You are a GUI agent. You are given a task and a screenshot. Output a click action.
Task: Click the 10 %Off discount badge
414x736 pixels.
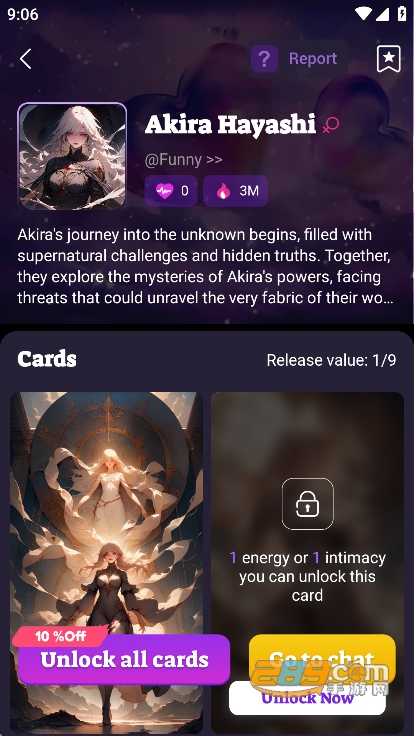pos(61,636)
